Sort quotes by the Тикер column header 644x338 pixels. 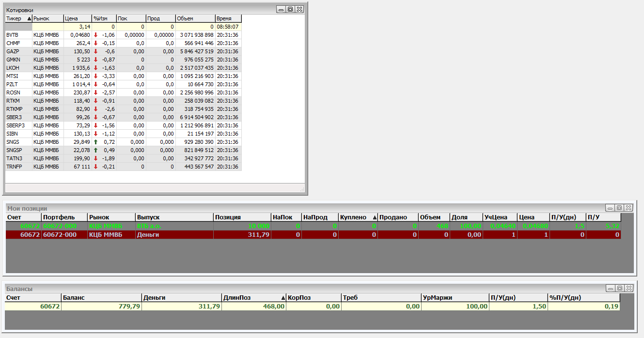pyautogui.click(x=18, y=18)
